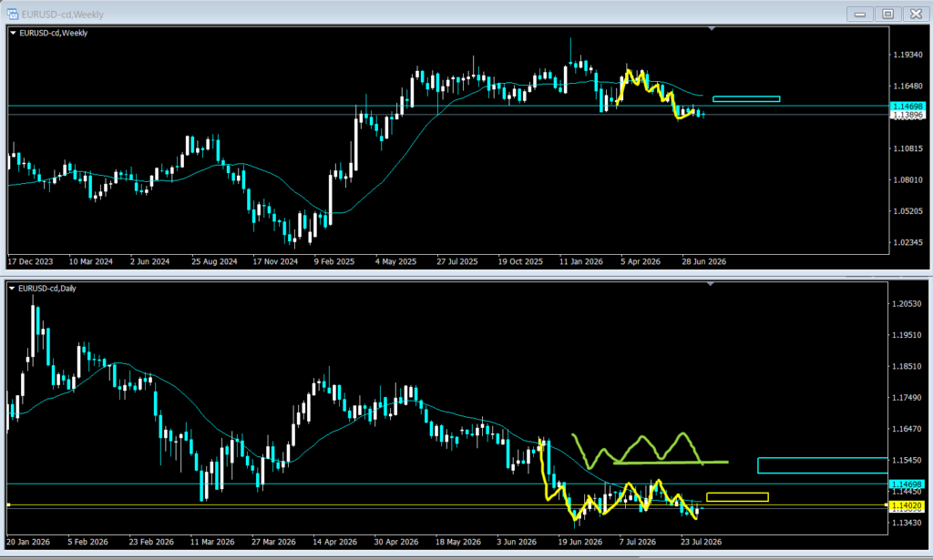The image size is (933, 560).
Task: Click the 27 Jul 2025 date label
Action: [x=457, y=261]
